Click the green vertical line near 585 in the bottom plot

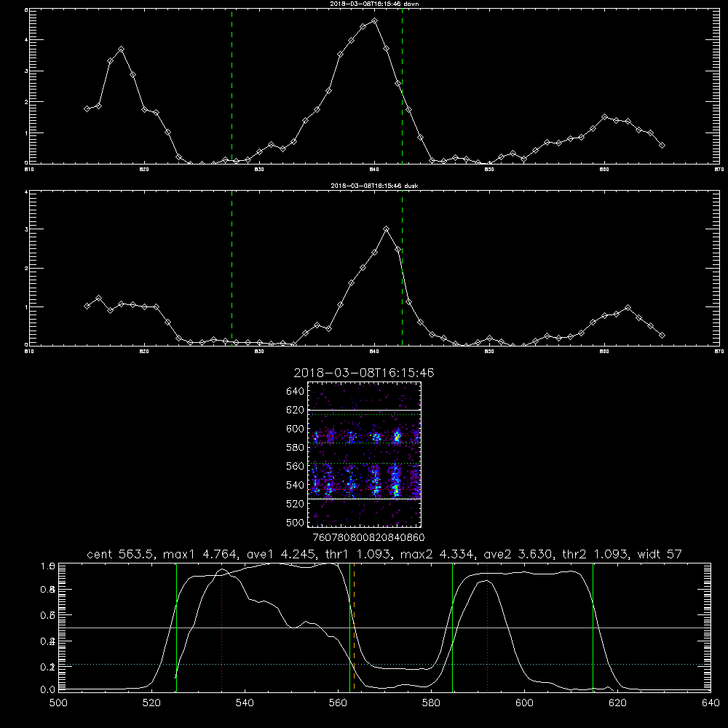coord(452,627)
